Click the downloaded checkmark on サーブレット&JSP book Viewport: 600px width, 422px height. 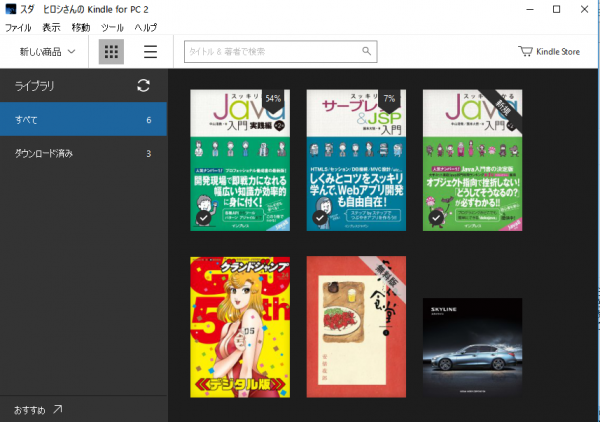click(x=320, y=218)
